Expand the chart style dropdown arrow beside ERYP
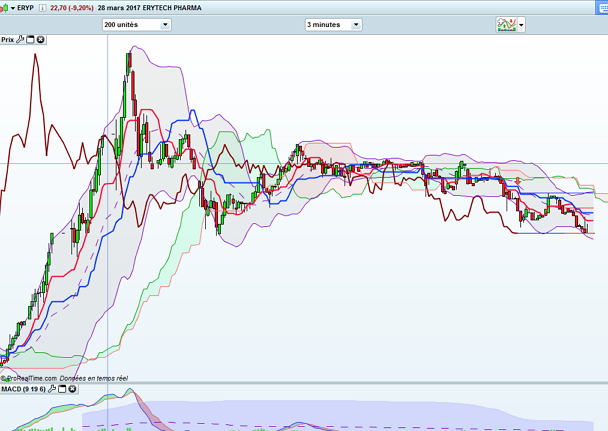608x431 pixels. coord(13,8)
